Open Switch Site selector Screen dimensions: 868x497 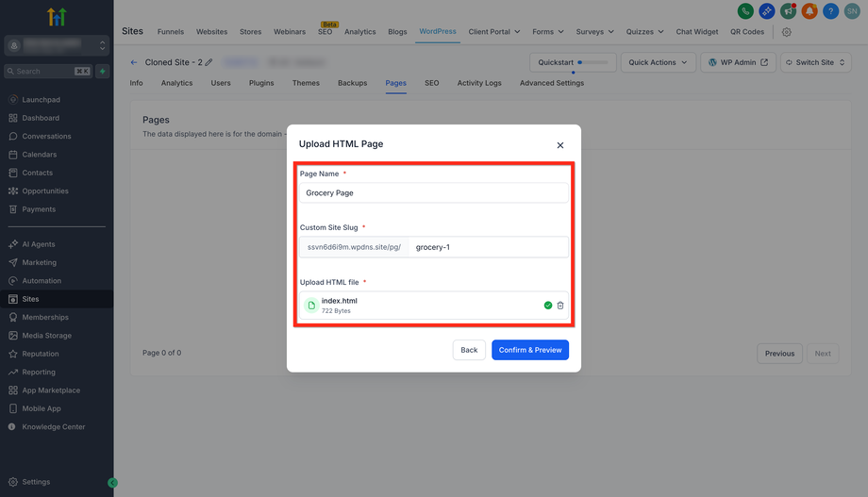[815, 62]
